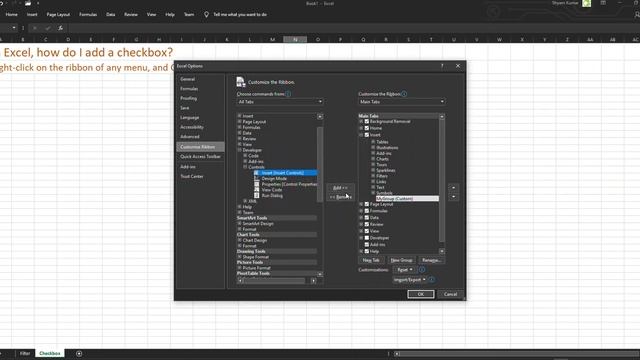Expand the Sparklines group in Main Tabs tree
Viewport: 640px width, 360px height.
coord(373,170)
